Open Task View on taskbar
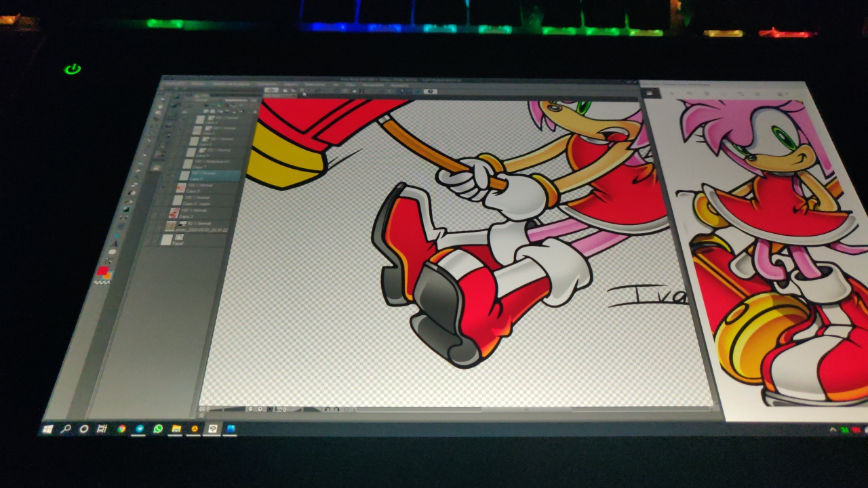This screenshot has height=488, width=868. [102, 429]
